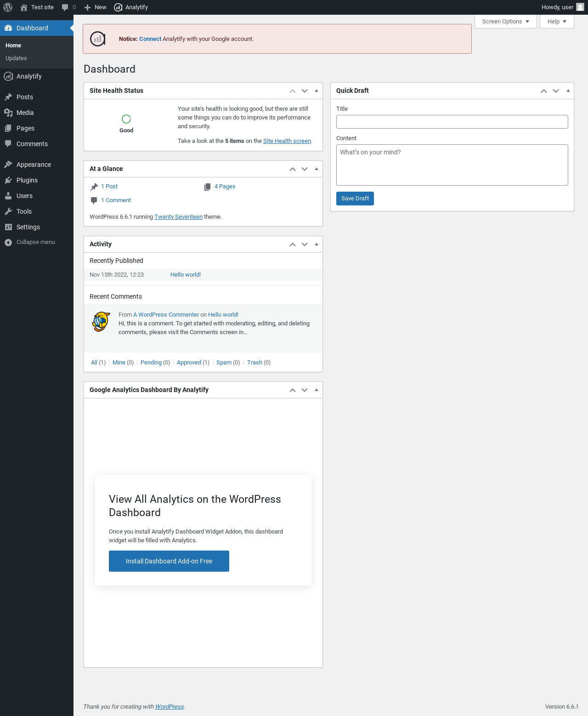This screenshot has width=588, height=716.
Task: Click the Tools wrench icon in sidebar
Action: [8, 211]
